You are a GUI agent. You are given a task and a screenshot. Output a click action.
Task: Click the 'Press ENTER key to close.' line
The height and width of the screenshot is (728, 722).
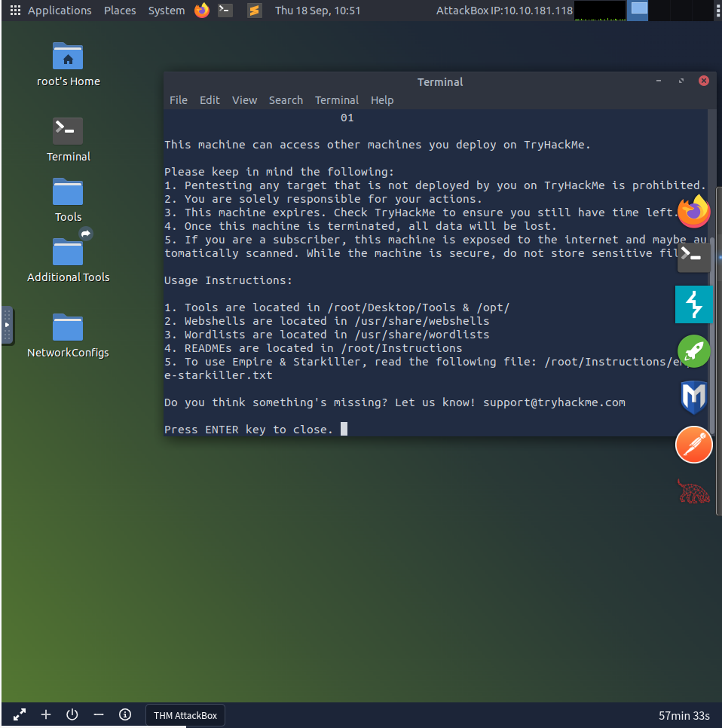(249, 430)
